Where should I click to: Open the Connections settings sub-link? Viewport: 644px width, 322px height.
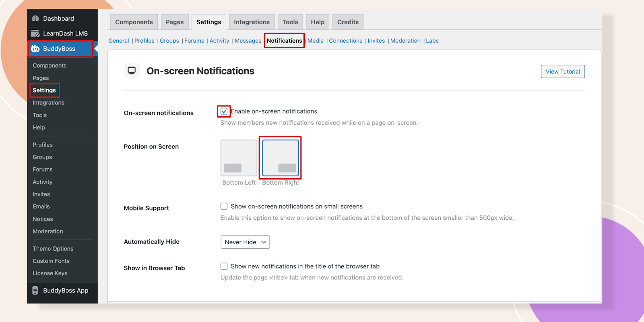tap(346, 41)
